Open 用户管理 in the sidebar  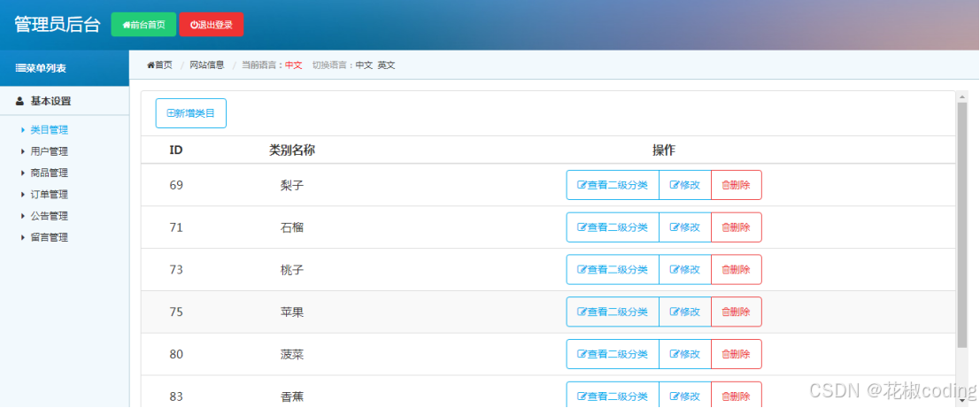49,151
